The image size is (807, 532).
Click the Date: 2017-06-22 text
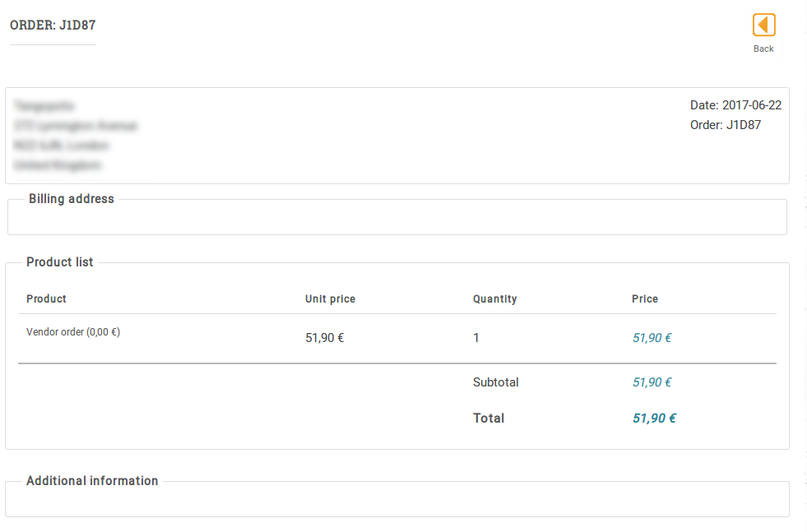click(735, 105)
